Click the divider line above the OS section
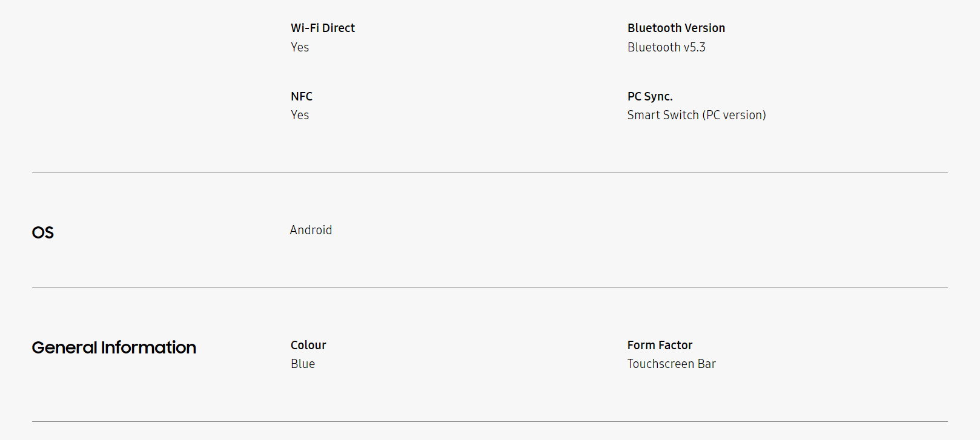The height and width of the screenshot is (440, 980). pos(489,173)
